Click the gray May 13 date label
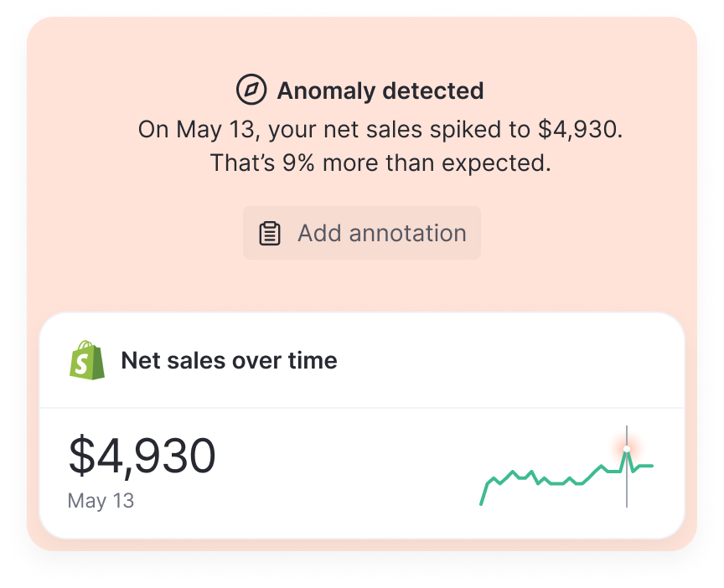 [101, 501]
